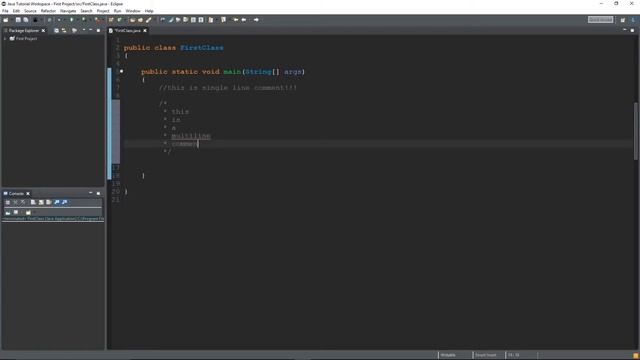Image resolution: width=640 pixels, height=360 pixels.
Task: Click the main method name in code
Action: [232, 72]
